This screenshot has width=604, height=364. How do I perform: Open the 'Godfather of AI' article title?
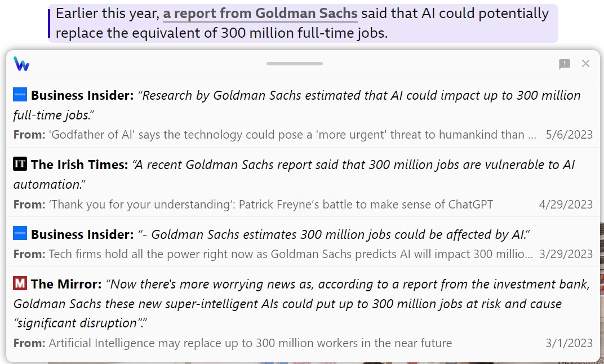[292, 135]
